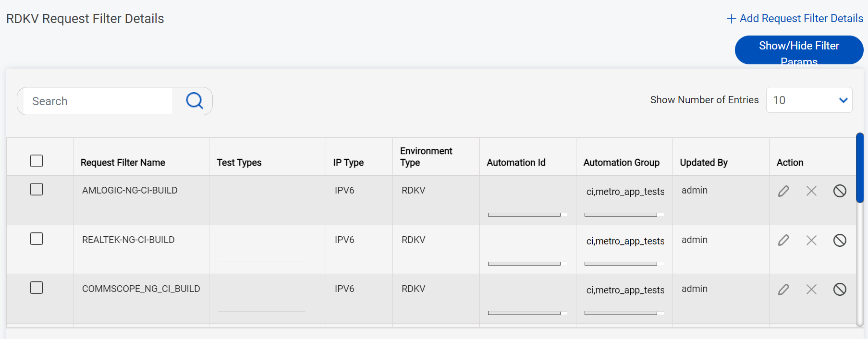Edit the REALTEK-NG-CI-BUILD row
The width and height of the screenshot is (868, 339).
[x=783, y=240]
